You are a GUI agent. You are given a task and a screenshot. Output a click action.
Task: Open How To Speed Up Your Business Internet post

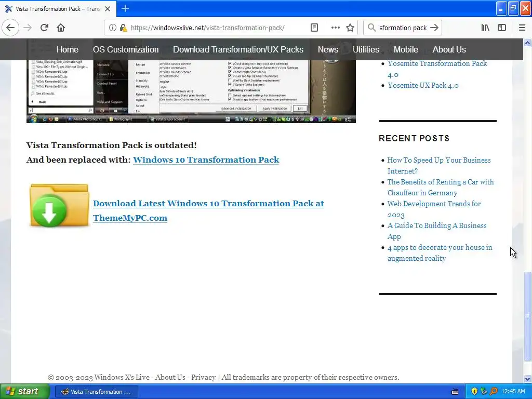click(438, 166)
